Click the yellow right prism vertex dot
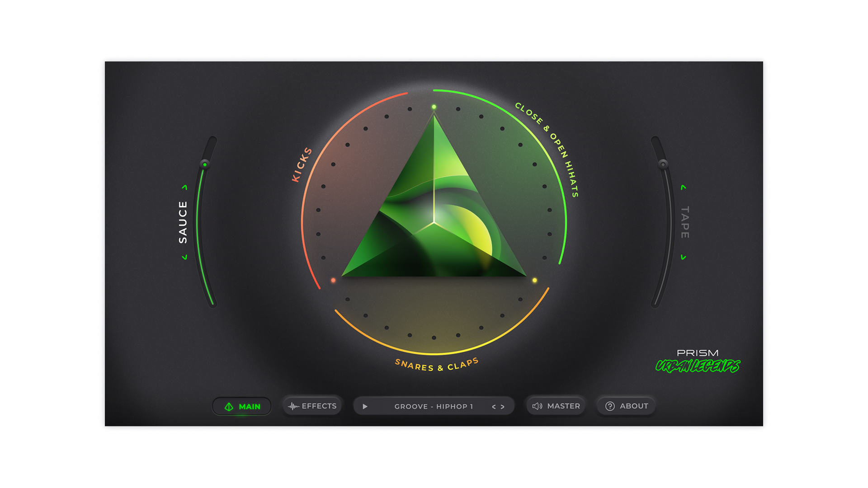The image size is (868, 488). [534, 280]
